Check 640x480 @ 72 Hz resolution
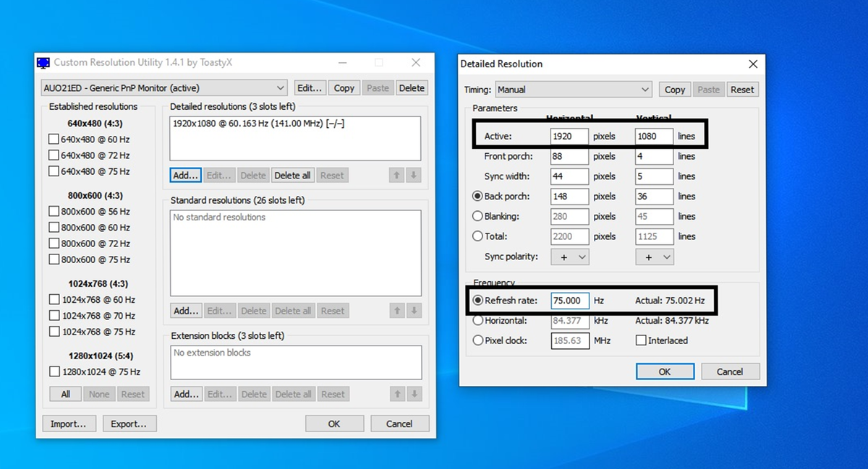Screen dimensions: 868x469 click(x=54, y=155)
